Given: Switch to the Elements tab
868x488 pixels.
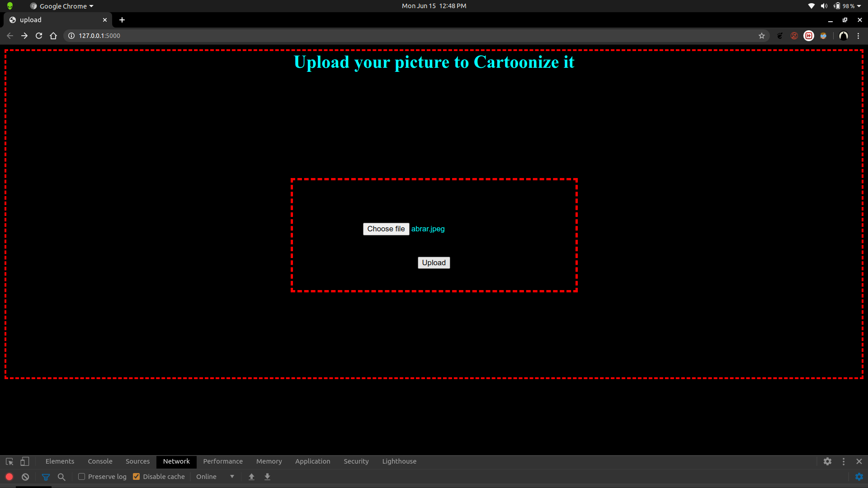Looking at the screenshot, I should point(60,461).
